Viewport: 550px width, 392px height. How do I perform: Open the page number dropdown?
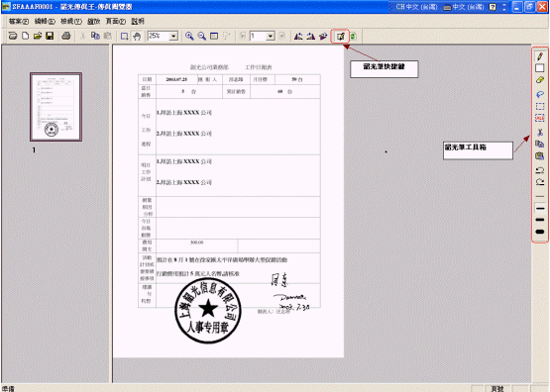pyautogui.click(x=271, y=36)
